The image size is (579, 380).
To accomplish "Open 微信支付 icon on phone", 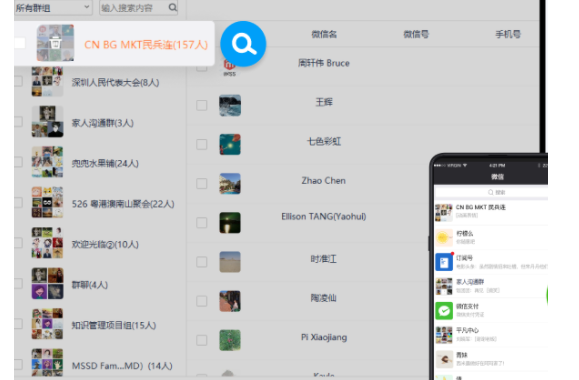I will (444, 311).
